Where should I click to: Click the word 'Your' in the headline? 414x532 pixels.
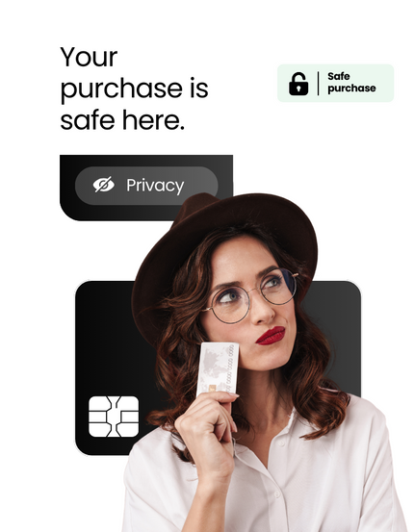point(89,57)
